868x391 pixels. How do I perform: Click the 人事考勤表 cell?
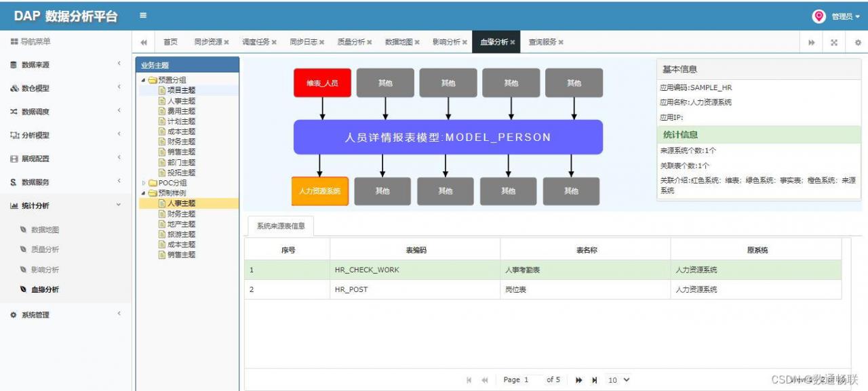pos(585,270)
